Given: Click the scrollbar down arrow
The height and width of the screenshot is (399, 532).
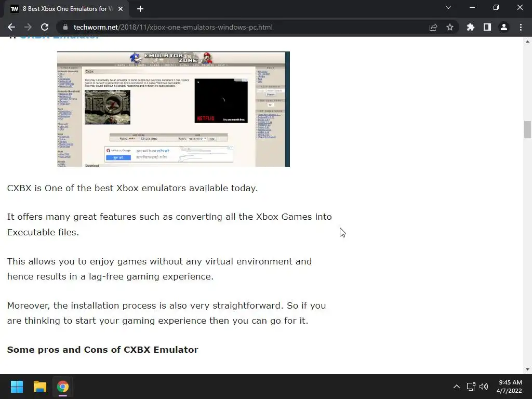Looking at the screenshot, I should 527,369.
